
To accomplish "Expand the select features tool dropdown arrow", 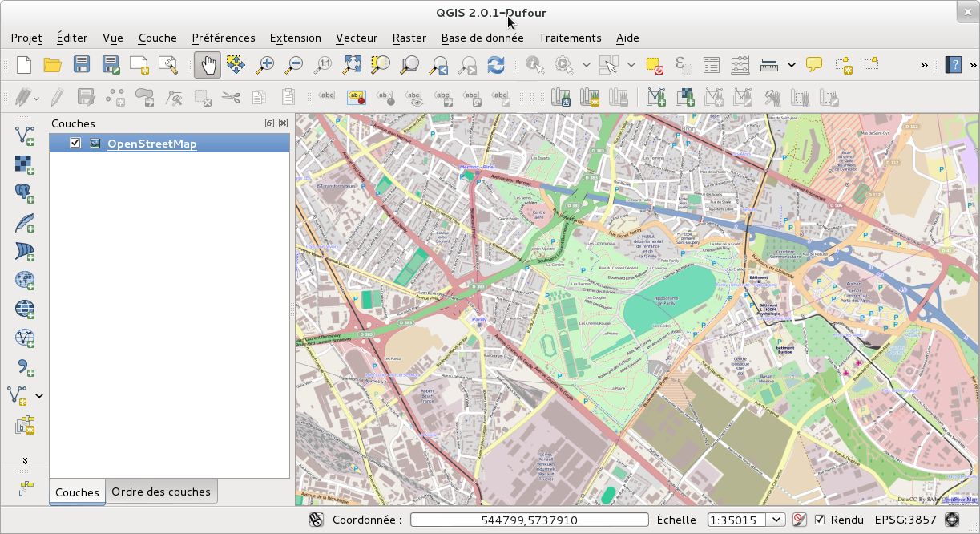I will (631, 65).
